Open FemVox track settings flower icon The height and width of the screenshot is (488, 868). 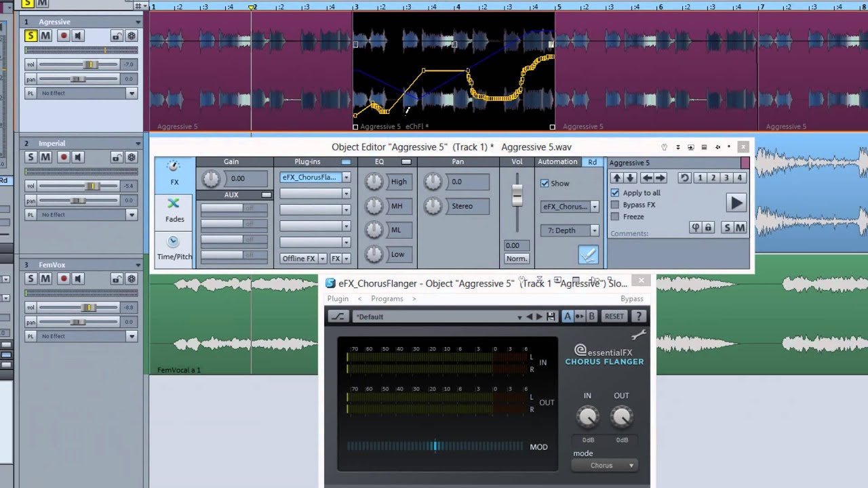point(132,279)
